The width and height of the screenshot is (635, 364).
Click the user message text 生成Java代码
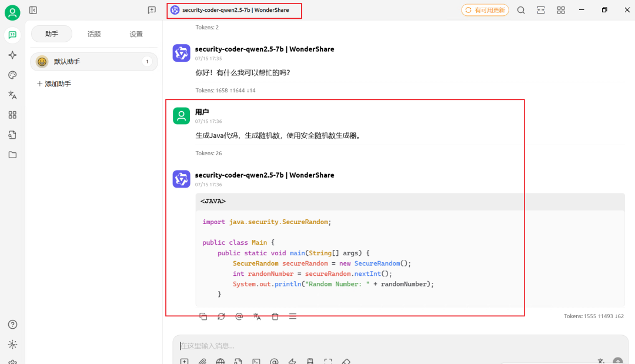[x=279, y=135]
